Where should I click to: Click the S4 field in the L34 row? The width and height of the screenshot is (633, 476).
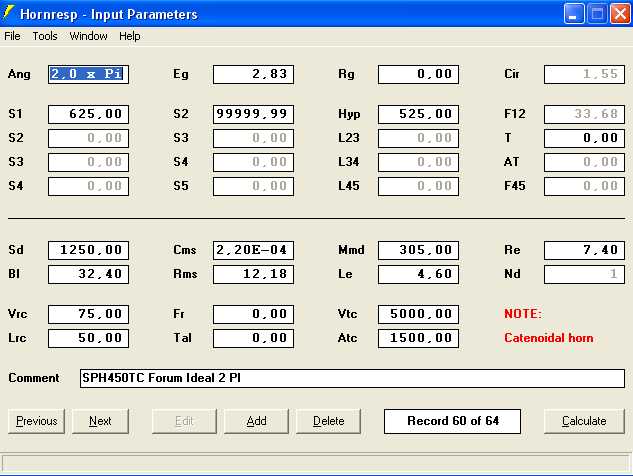tap(253, 162)
